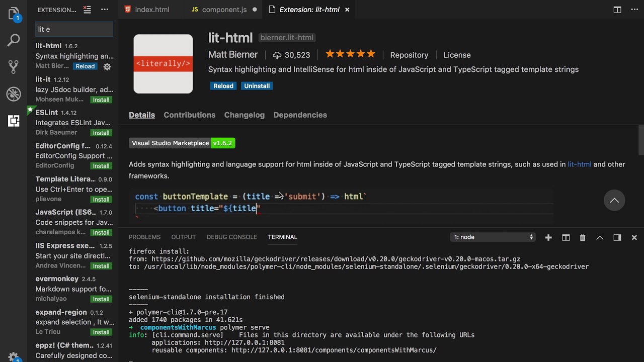
Task: Click Reload in the lit-html list item
Action: 85,66
